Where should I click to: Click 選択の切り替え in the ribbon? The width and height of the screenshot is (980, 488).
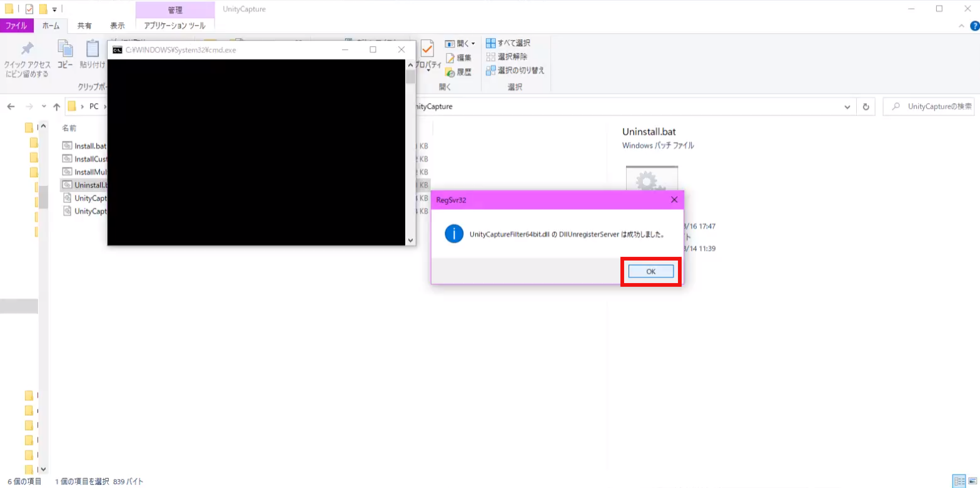pyautogui.click(x=515, y=70)
